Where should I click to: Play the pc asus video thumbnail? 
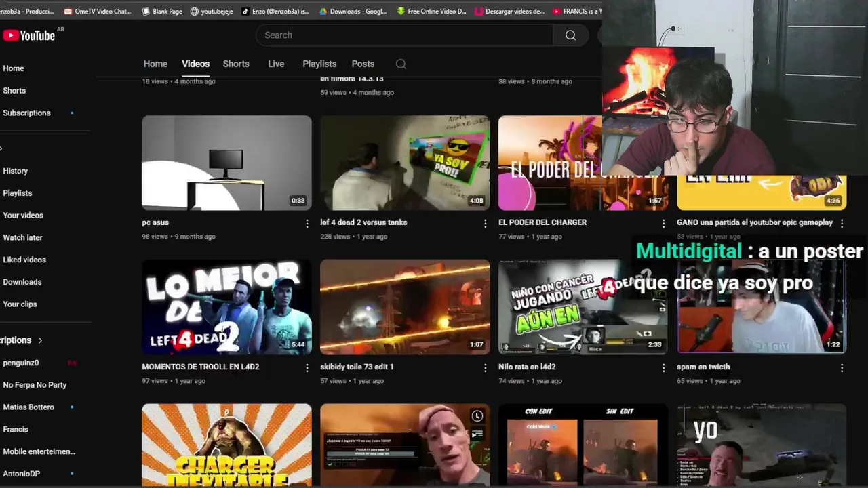pyautogui.click(x=226, y=163)
